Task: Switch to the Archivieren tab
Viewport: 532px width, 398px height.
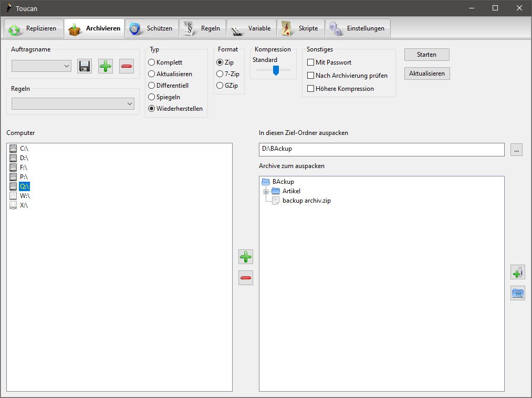Action: click(95, 28)
